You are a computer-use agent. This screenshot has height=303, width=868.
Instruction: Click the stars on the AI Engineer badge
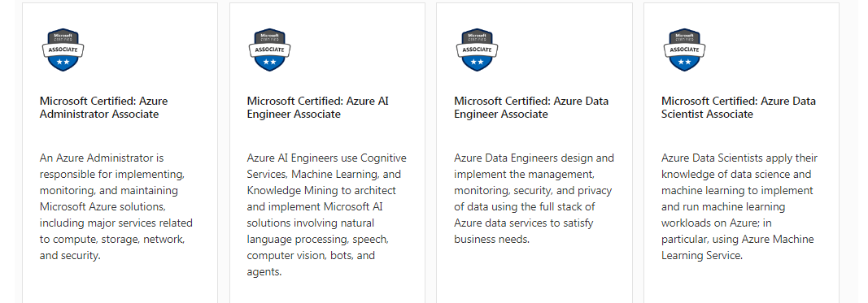click(x=269, y=62)
